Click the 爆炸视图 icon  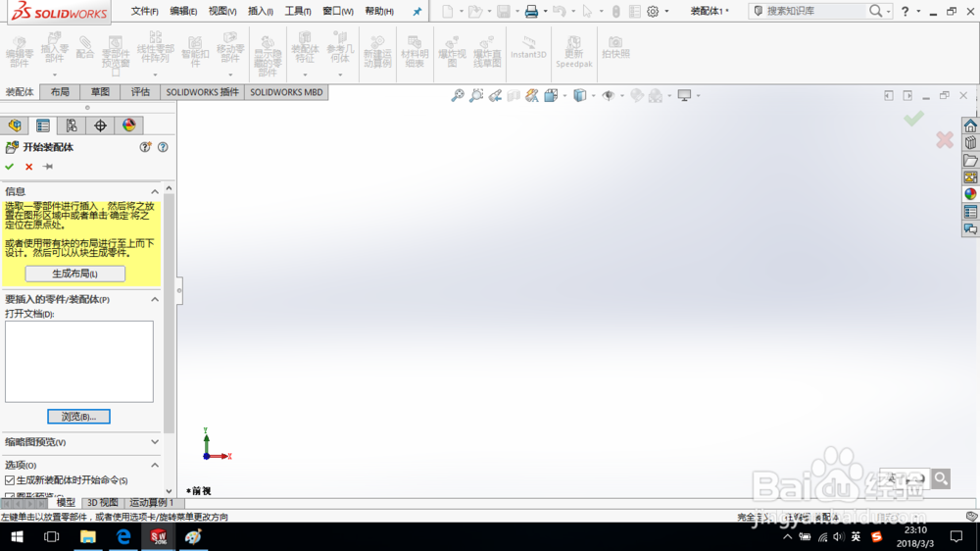click(452, 51)
